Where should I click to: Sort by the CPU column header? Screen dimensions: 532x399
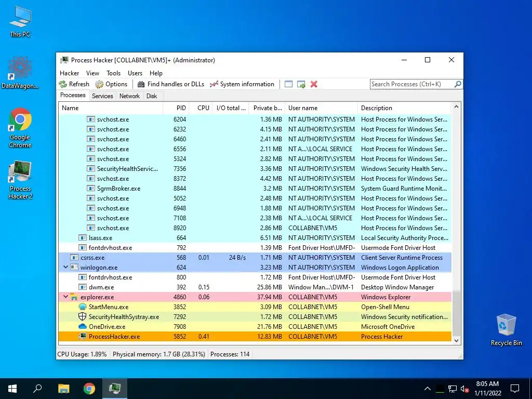pyautogui.click(x=201, y=108)
